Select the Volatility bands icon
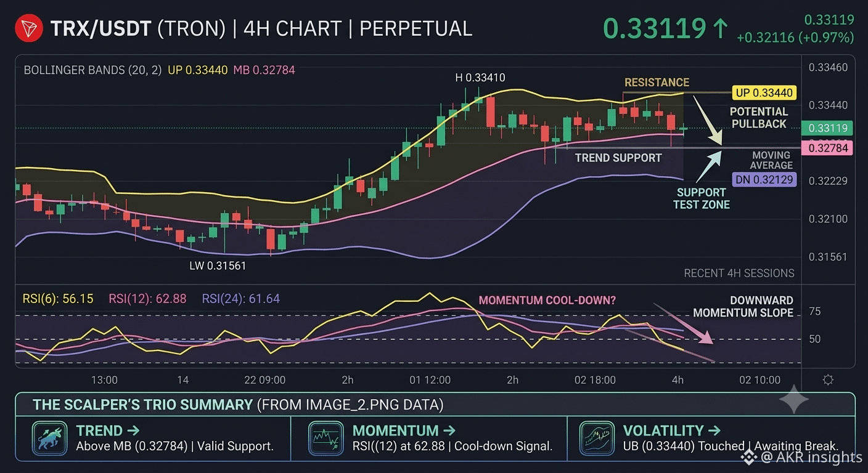The width and height of the screenshot is (868, 473). pyautogui.click(x=596, y=438)
